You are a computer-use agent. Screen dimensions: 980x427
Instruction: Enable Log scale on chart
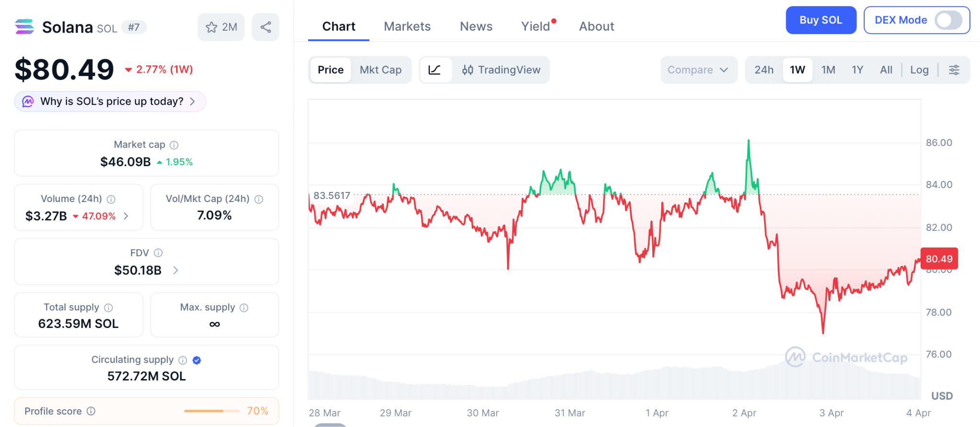(919, 70)
